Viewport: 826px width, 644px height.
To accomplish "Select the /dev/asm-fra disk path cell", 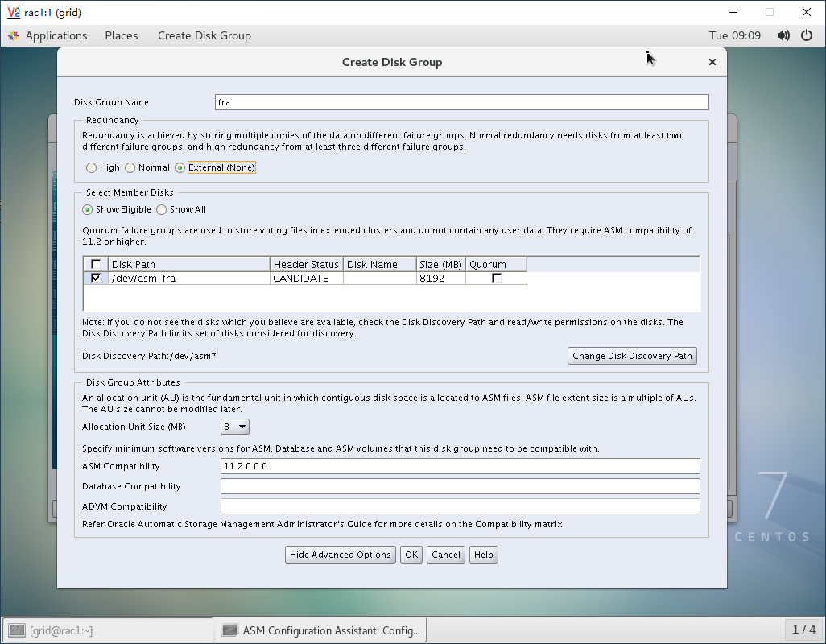I will click(189, 278).
